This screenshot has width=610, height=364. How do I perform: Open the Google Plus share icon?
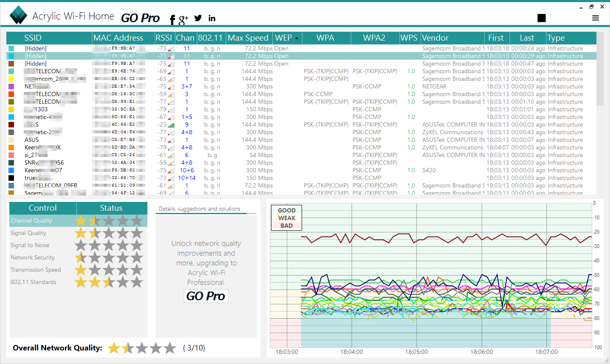click(x=183, y=19)
